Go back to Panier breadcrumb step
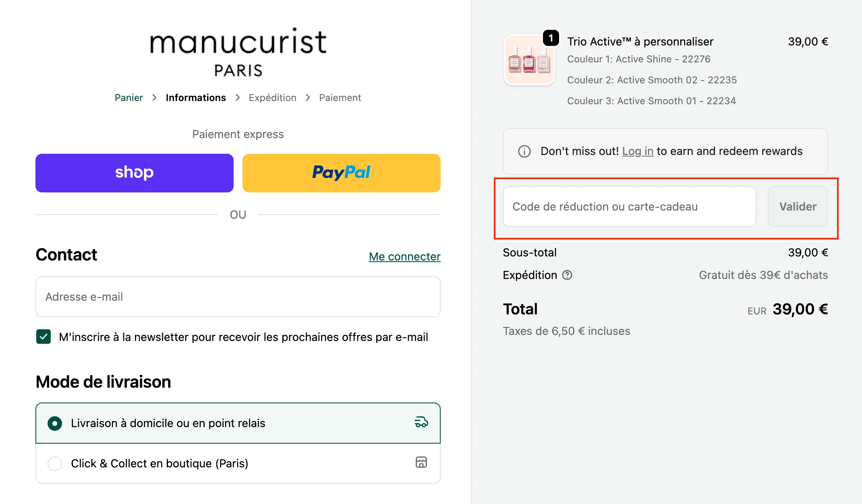This screenshot has width=862, height=504. pyautogui.click(x=128, y=97)
